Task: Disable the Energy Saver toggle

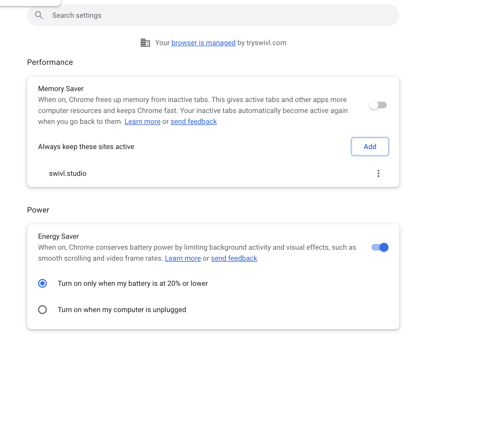Action: coord(380,247)
